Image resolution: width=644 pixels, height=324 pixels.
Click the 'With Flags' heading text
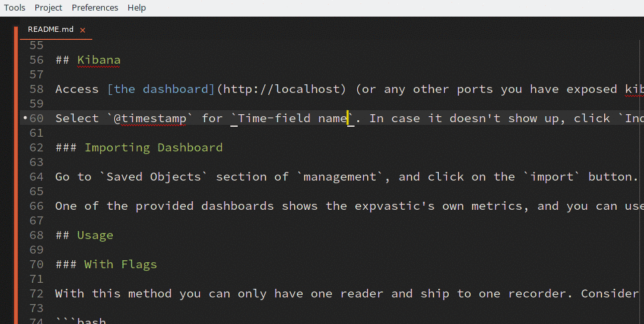[x=120, y=264]
